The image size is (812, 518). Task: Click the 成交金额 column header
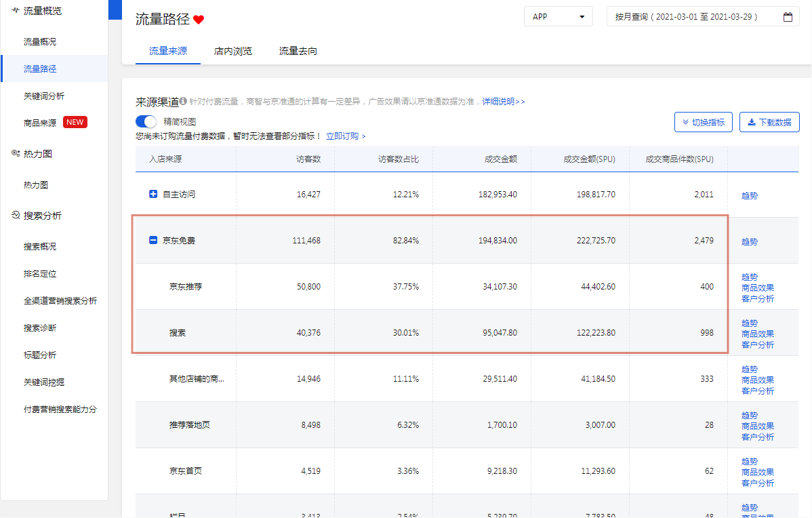point(501,159)
